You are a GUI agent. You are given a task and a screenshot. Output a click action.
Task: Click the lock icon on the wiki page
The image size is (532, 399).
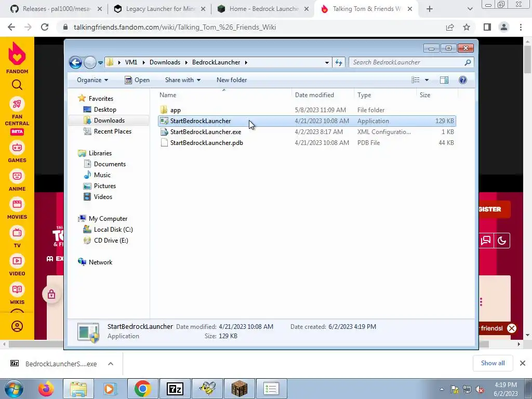(x=51, y=294)
